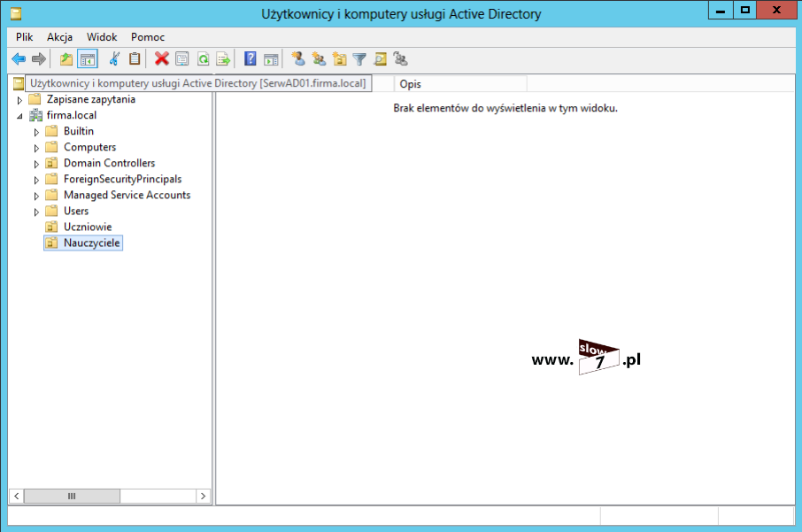802x532 pixels.
Task: Toggle the show/hide console tree icon
Action: [87, 59]
